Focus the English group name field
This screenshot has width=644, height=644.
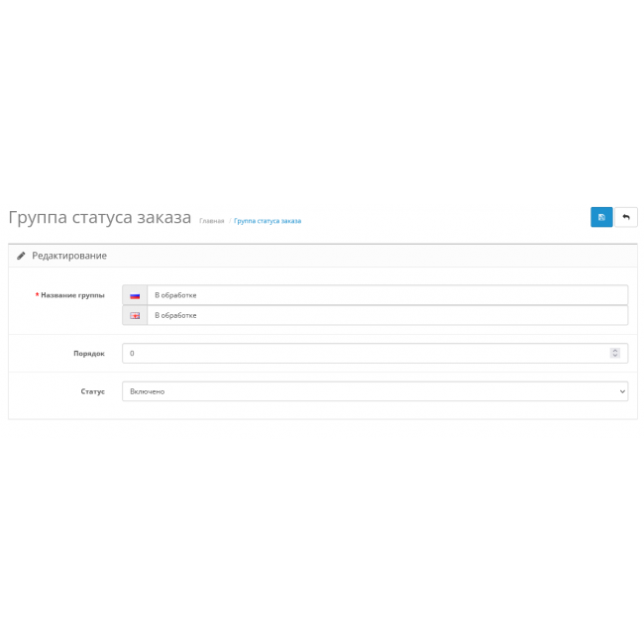pyautogui.click(x=386, y=315)
